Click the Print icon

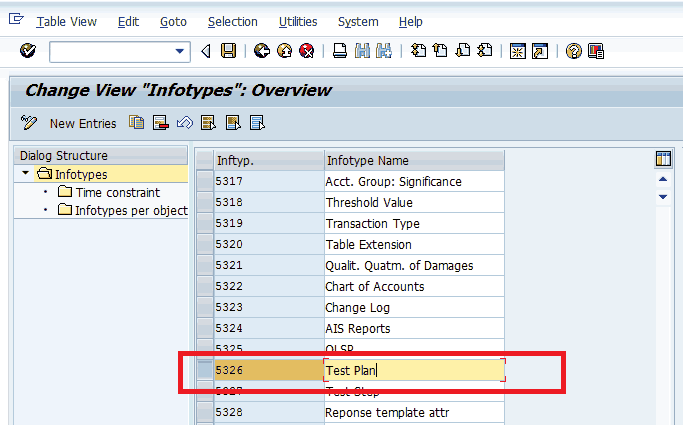click(340, 51)
